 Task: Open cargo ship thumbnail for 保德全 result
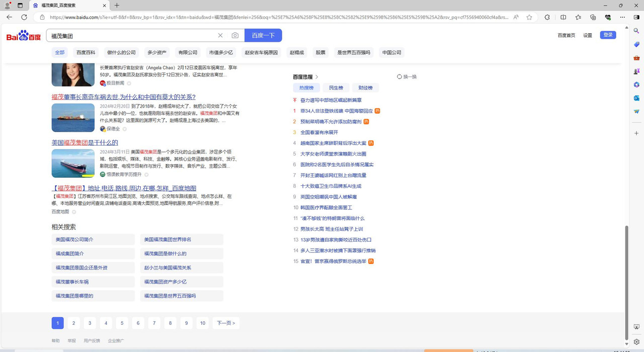(x=73, y=117)
